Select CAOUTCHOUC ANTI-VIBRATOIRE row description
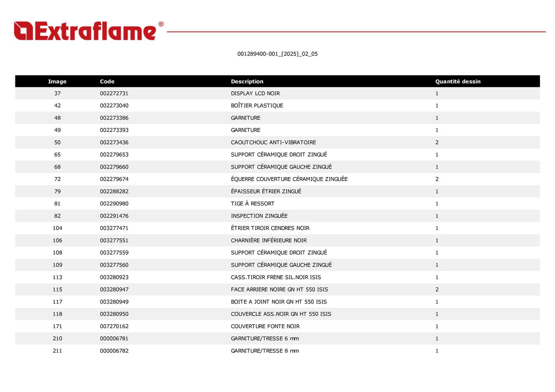Screen dimensions: 555x392 [x=273, y=142]
